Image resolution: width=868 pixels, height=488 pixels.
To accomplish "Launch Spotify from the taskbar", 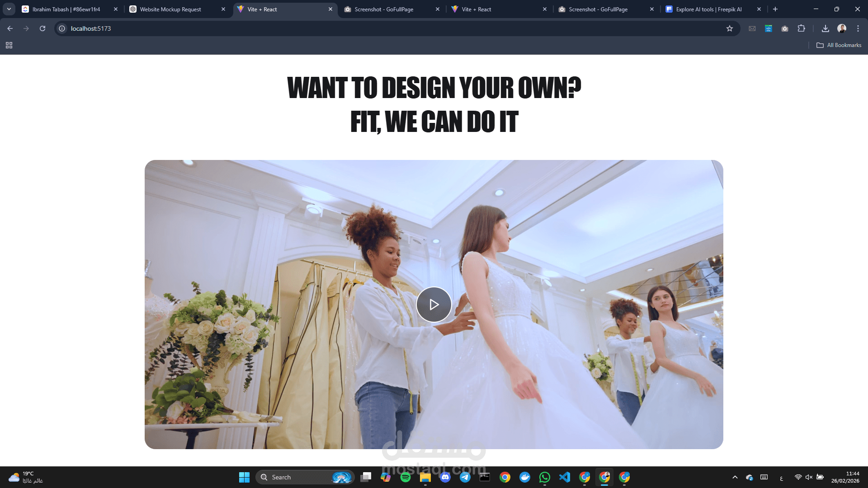I will (406, 477).
